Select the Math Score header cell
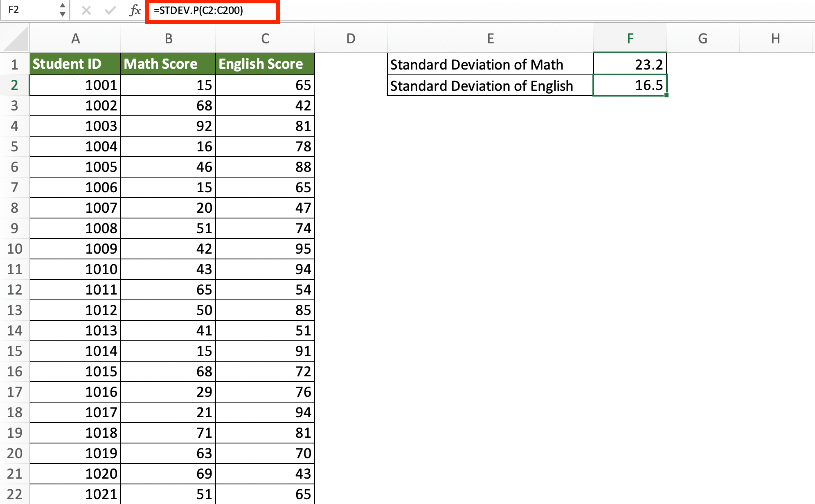The image size is (815, 504). 168,64
